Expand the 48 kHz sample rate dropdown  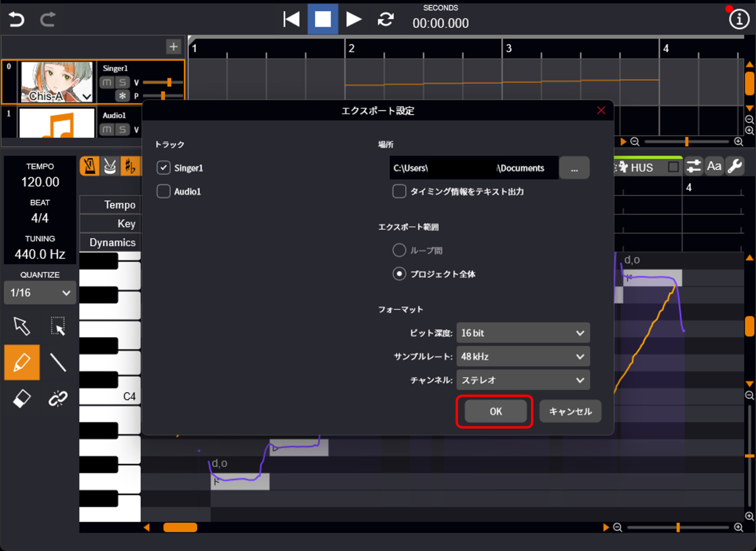523,357
